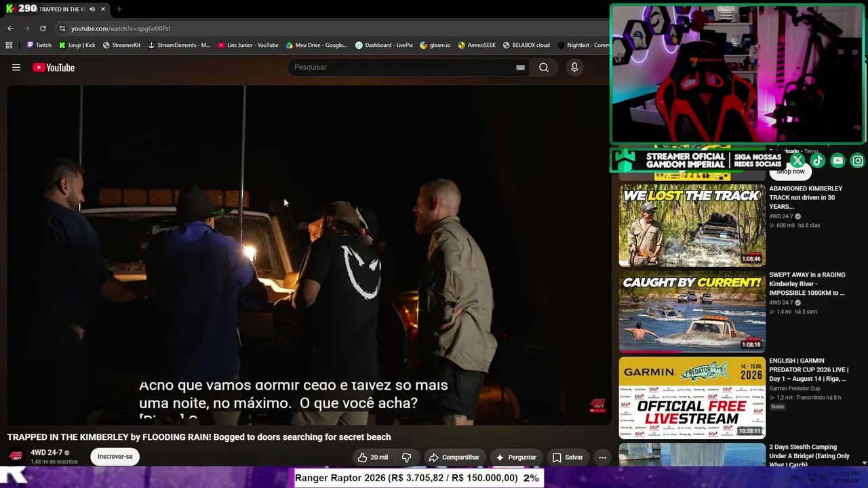Open the Meu Drive - Google bookmark
The width and height of the screenshot is (868, 488).
[x=316, y=45]
